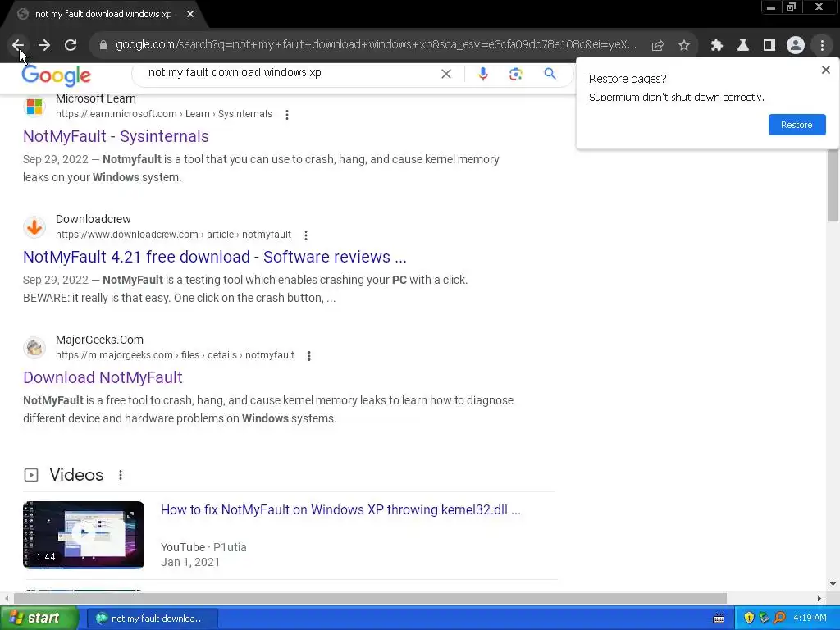840x630 pixels.
Task: Click the 'Downloadcrew' site name
Action: [x=94, y=219]
